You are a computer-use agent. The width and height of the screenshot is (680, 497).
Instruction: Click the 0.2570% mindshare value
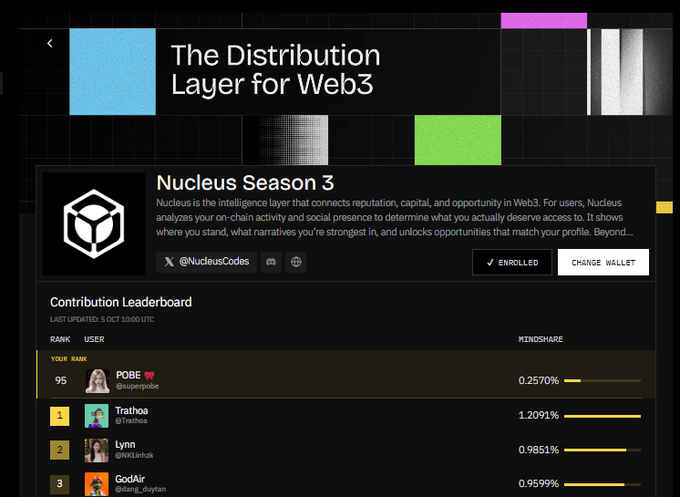(x=539, y=381)
